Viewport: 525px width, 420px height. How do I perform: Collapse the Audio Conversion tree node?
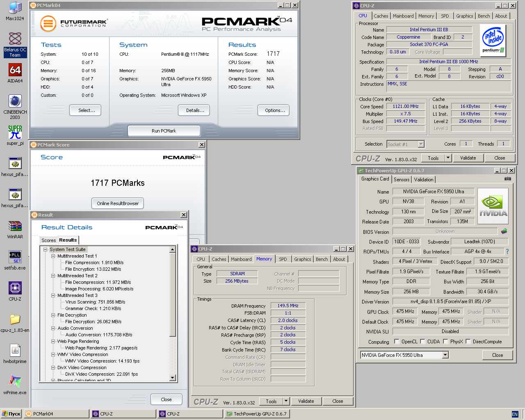(x=53, y=328)
